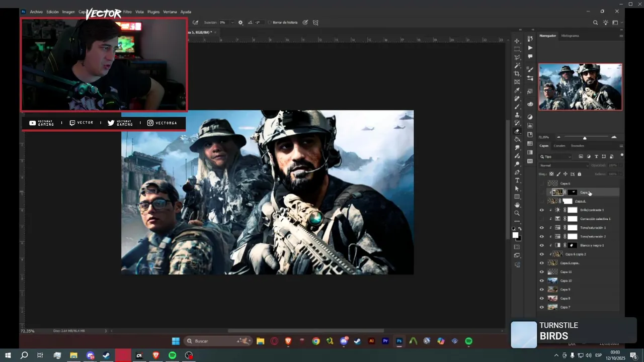Hide the Blanco y negro 1 layer

tap(542, 245)
